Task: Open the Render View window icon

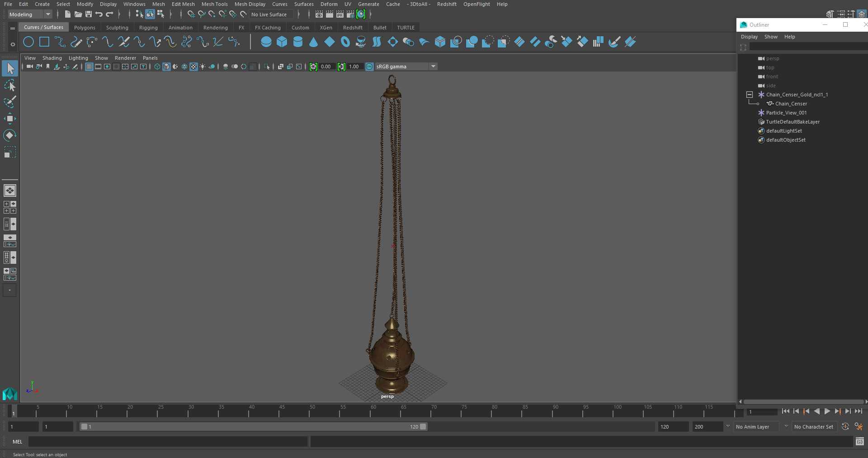Action: pos(319,14)
